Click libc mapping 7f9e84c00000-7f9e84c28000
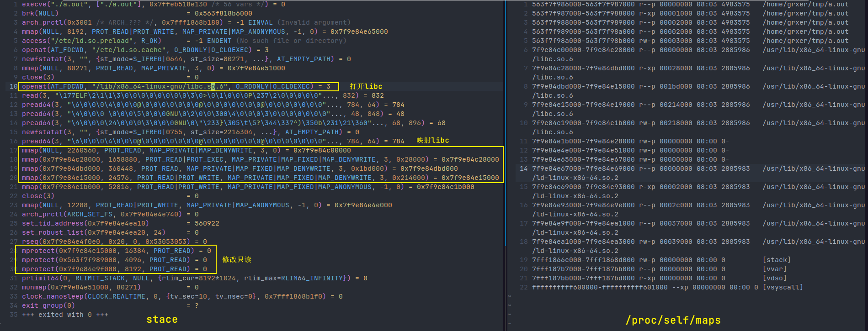 (698, 54)
